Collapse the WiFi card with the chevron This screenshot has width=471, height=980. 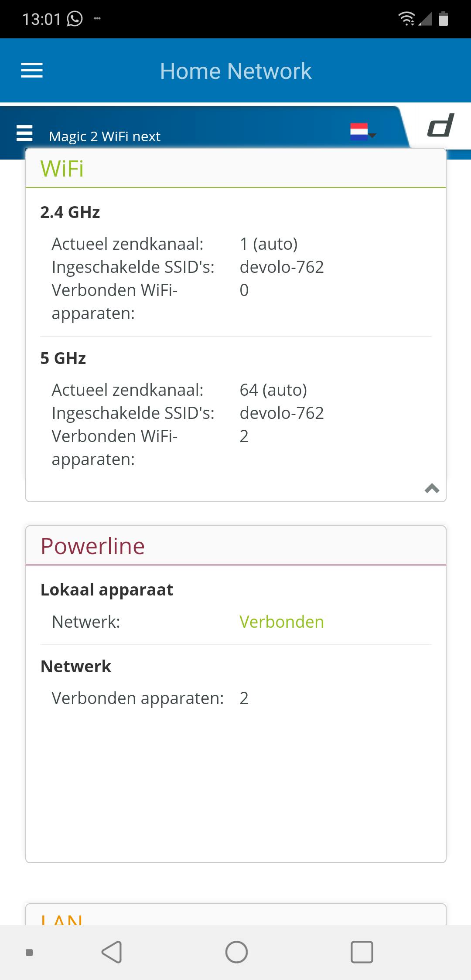point(432,488)
